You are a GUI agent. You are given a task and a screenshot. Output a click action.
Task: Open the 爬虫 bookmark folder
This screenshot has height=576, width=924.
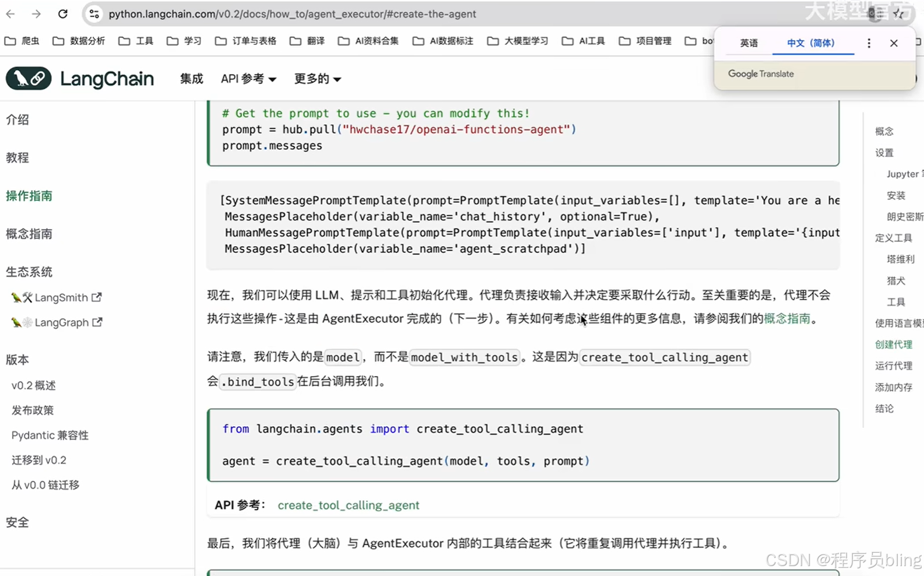point(22,41)
